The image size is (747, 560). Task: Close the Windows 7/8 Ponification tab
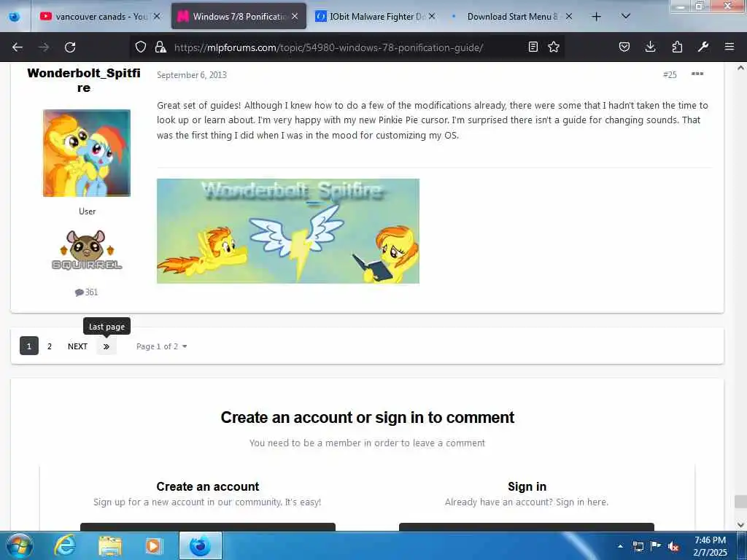(x=295, y=16)
